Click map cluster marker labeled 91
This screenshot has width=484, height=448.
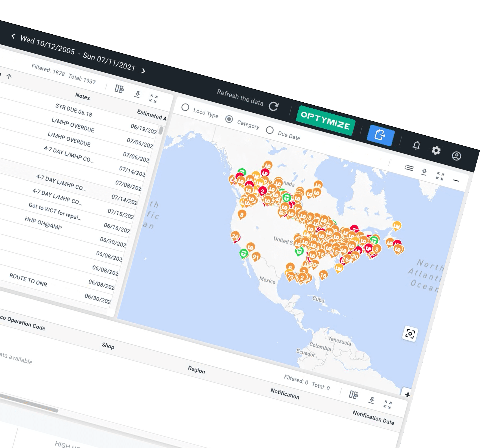pyautogui.click(x=256, y=257)
